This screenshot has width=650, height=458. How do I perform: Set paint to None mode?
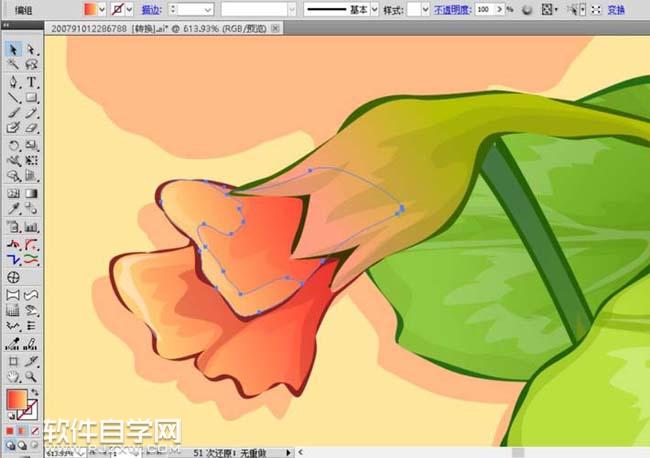point(36,431)
